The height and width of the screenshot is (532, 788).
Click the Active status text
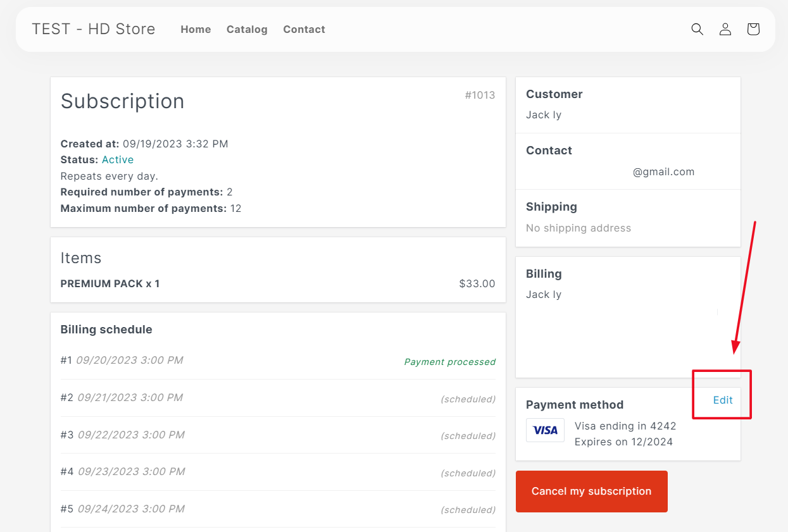coord(118,160)
